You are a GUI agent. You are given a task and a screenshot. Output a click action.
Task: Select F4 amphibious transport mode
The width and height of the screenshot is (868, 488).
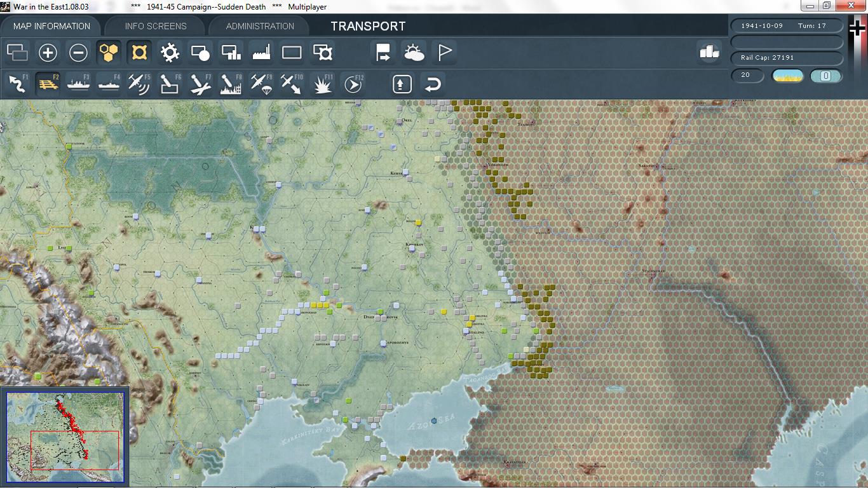(x=109, y=84)
